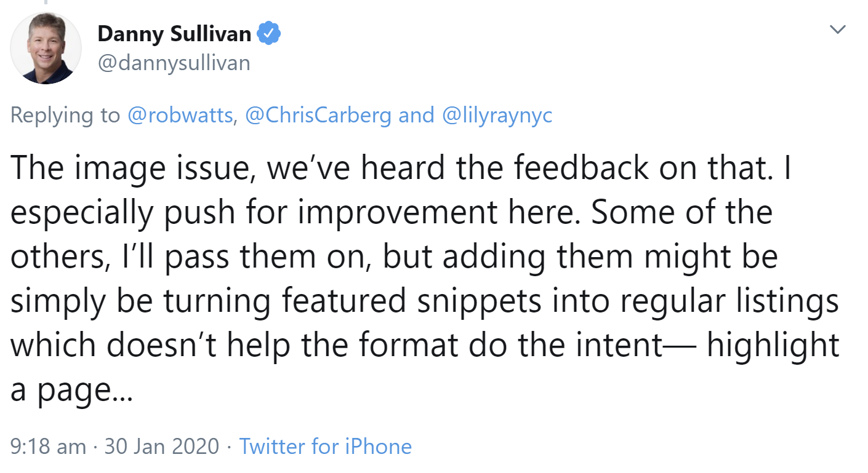Open the tweet options chevron menu
Screen dimensions: 868x473
(x=838, y=29)
